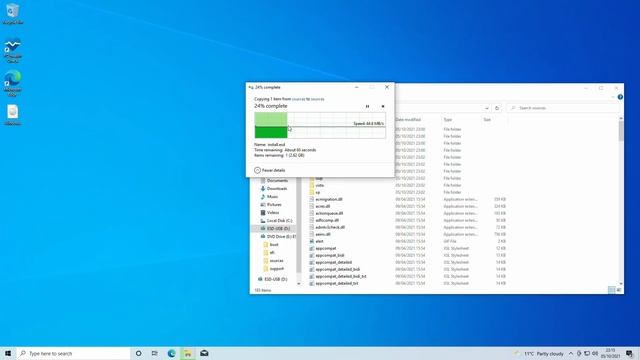Select the actionqueue.dll file

[329, 213]
